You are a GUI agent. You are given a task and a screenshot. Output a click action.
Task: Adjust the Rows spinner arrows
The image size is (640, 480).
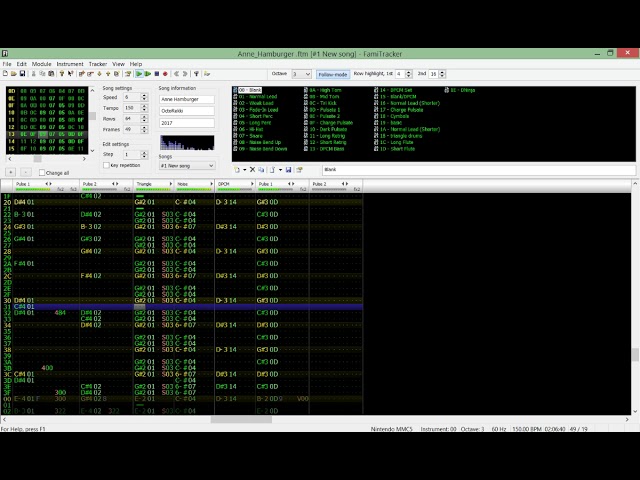coord(144,118)
